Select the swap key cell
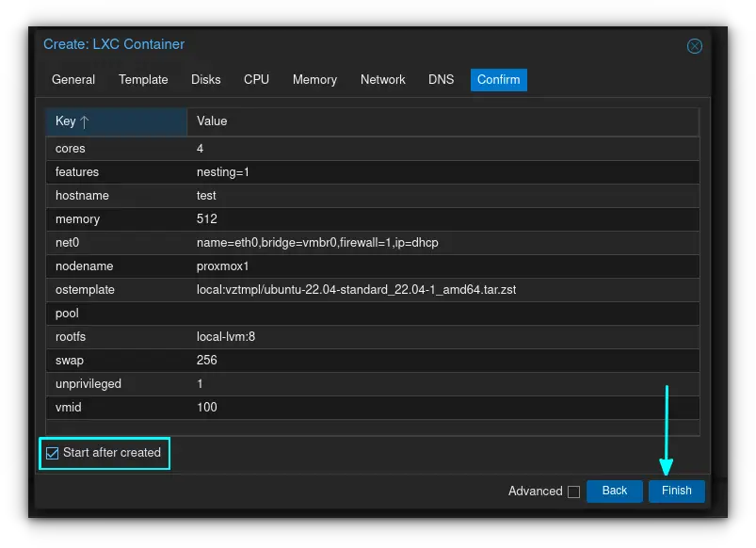The height and width of the screenshot is (548, 756). (116, 361)
